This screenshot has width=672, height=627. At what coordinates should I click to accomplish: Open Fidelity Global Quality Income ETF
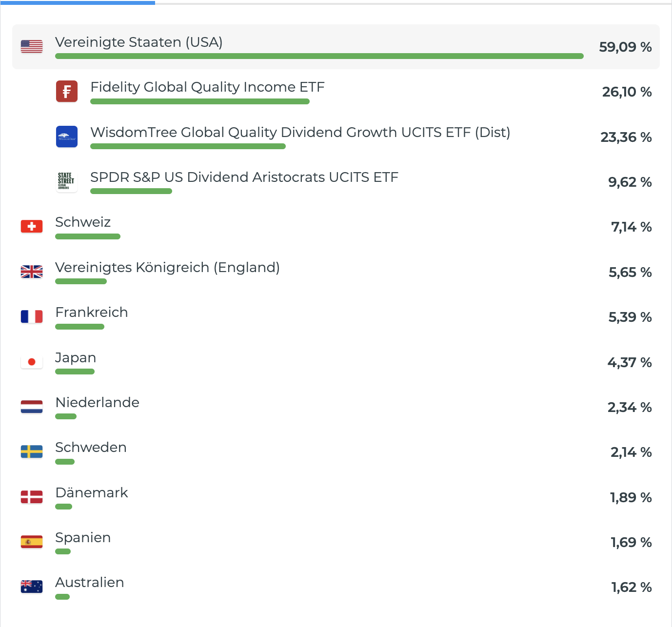(207, 87)
